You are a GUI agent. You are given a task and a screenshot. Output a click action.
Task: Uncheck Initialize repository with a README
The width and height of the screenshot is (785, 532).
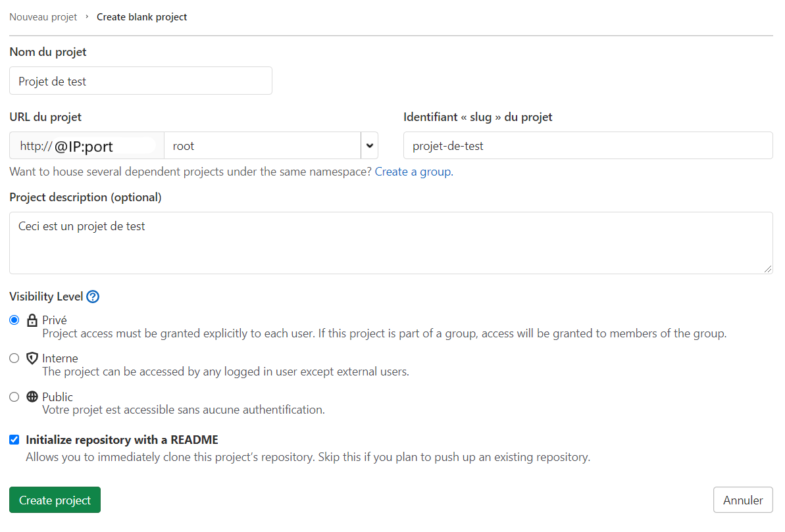(14, 439)
